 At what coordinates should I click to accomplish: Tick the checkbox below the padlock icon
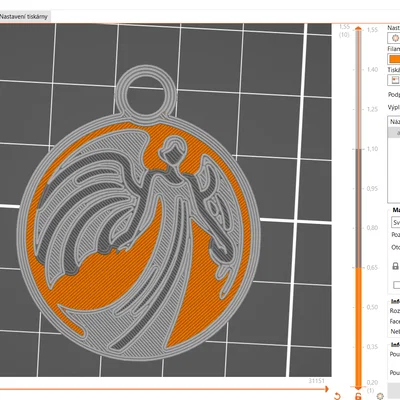pos(396,285)
